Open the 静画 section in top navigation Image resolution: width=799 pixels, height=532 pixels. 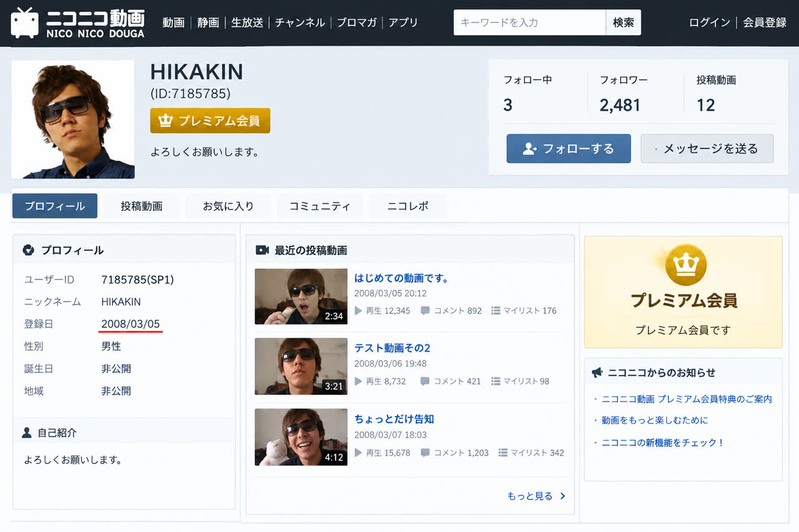pos(208,22)
